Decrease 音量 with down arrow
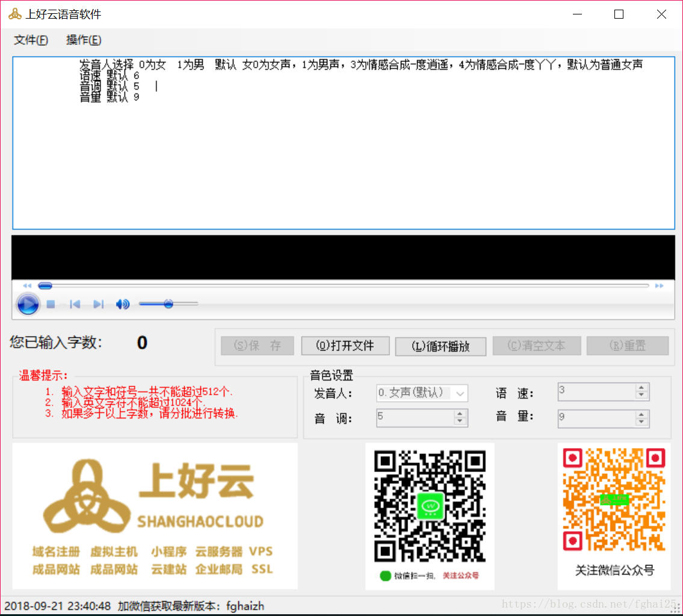Image resolution: width=683 pixels, height=616 pixels. point(641,423)
